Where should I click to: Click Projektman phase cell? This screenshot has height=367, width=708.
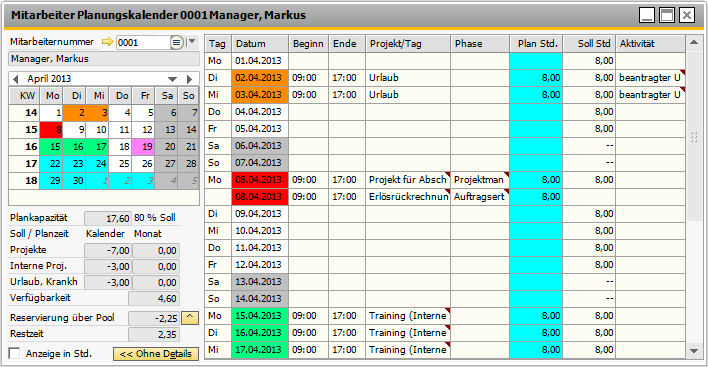(480, 180)
